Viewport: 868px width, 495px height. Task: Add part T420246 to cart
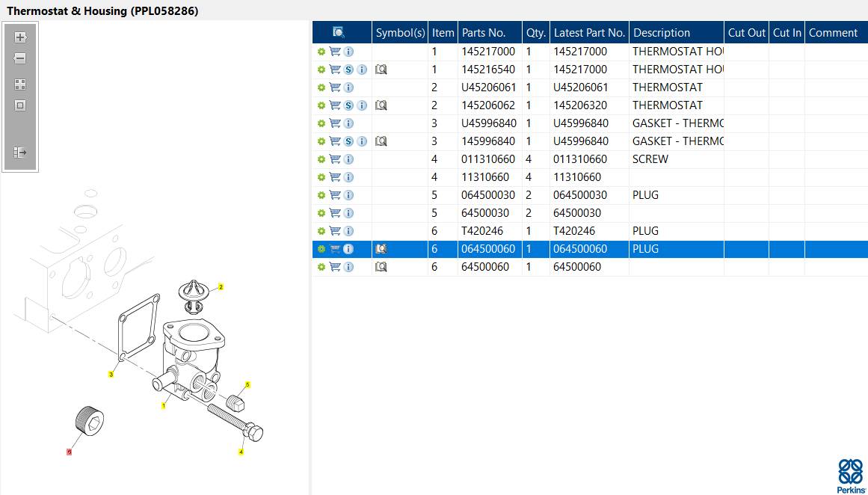point(335,231)
